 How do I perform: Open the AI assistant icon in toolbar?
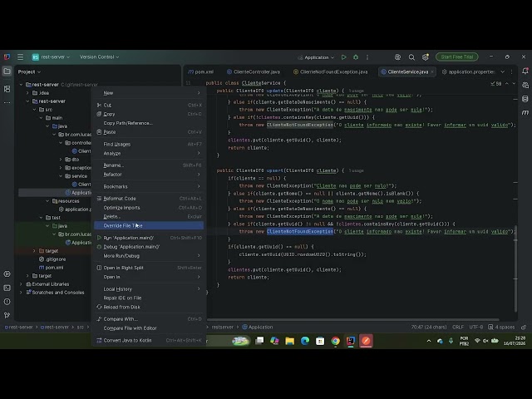(x=397, y=57)
